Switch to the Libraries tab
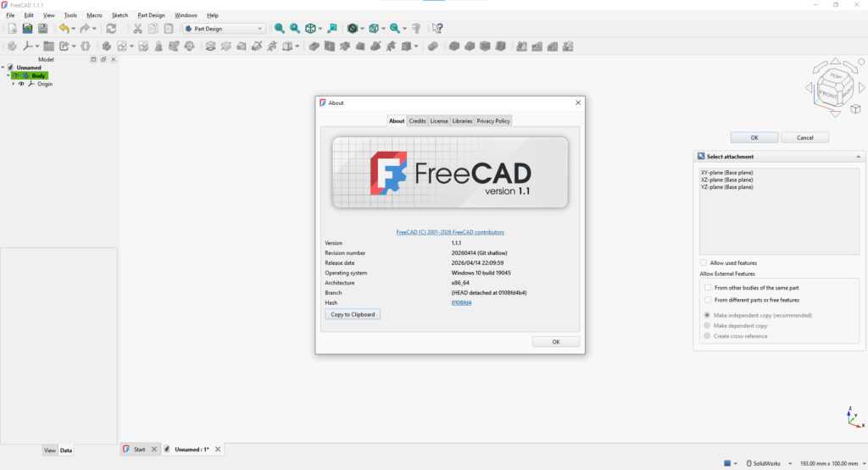This screenshot has height=470, width=868. [462, 121]
